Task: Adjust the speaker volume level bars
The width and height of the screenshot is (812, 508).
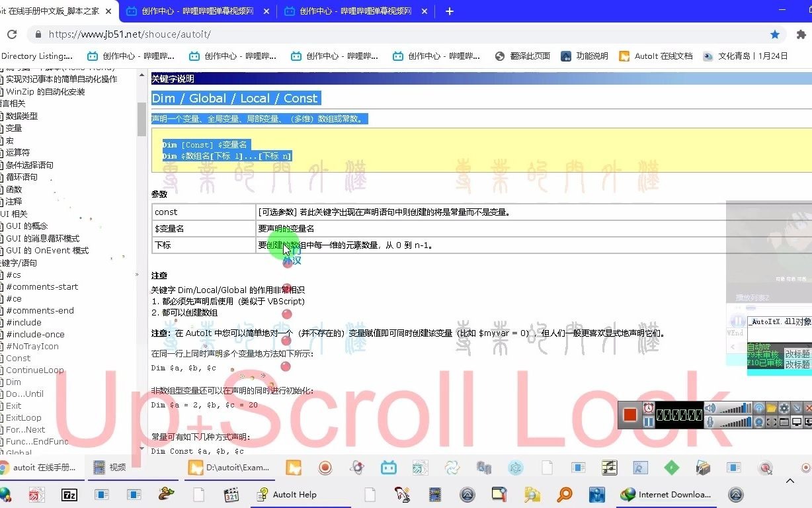Action: (x=735, y=409)
